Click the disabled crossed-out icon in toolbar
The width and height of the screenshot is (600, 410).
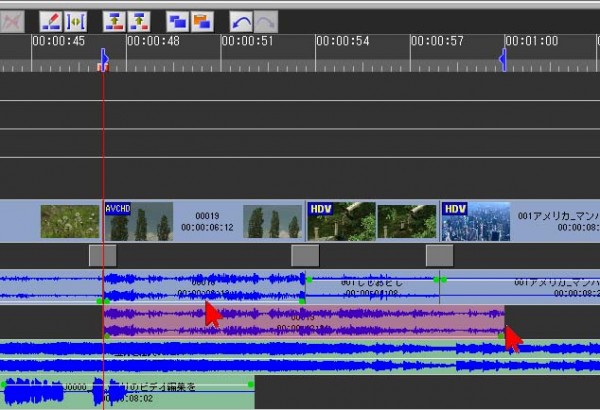pyautogui.click(x=14, y=20)
